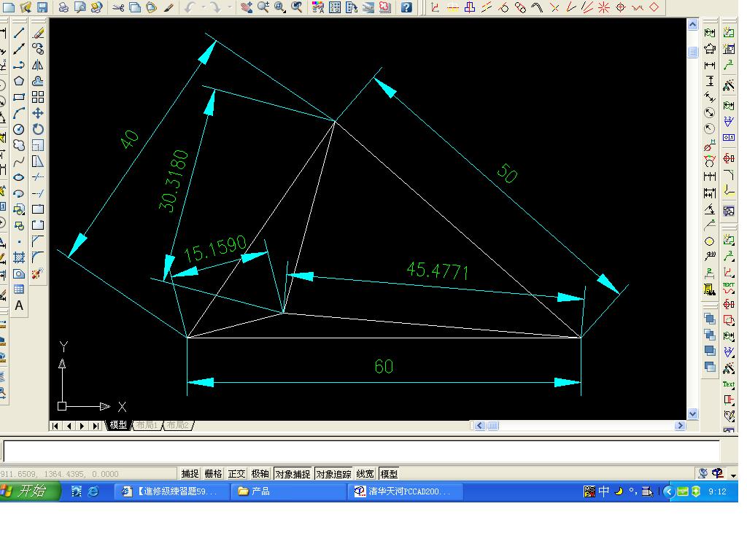Select the Circle draw tool
The image size is (747, 560).
pos(19,129)
